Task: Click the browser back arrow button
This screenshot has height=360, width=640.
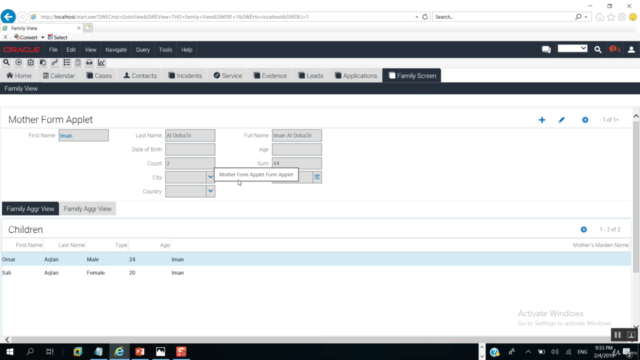Action: tap(8, 16)
